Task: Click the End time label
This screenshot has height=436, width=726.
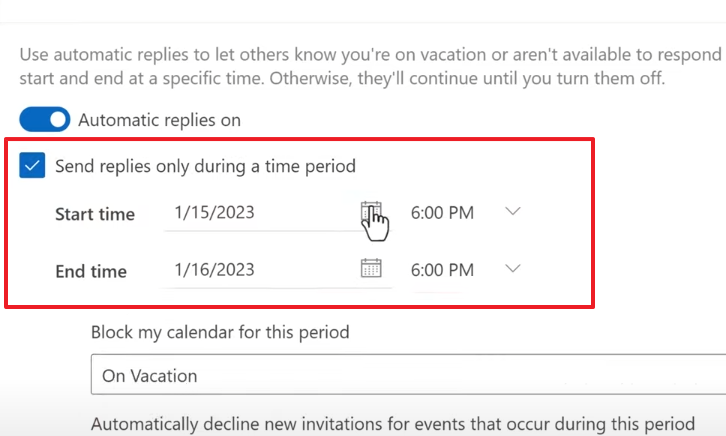Action: [x=91, y=271]
